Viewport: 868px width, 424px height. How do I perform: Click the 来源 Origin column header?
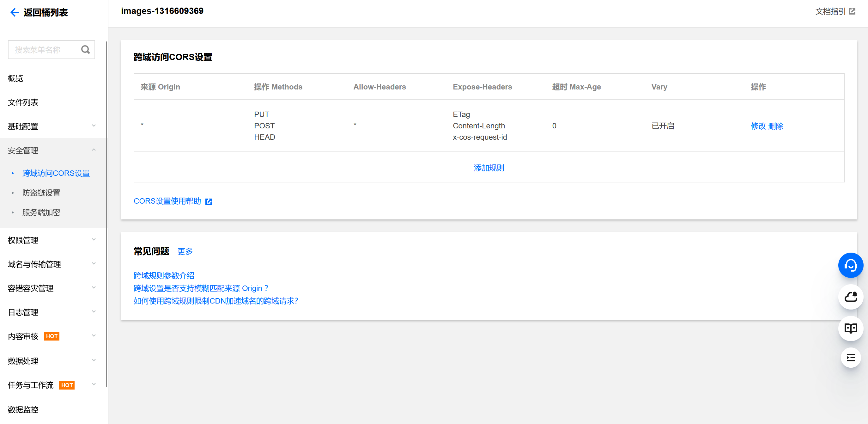tap(160, 87)
